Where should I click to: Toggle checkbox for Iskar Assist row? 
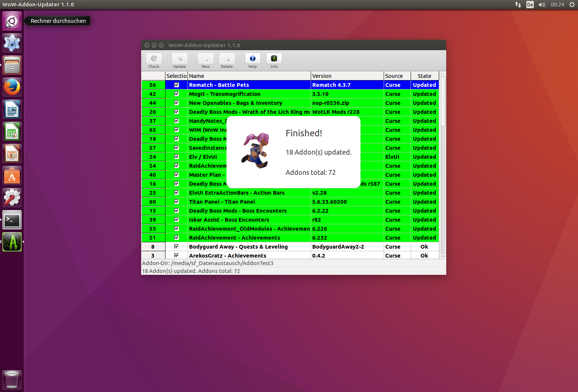[x=177, y=220]
